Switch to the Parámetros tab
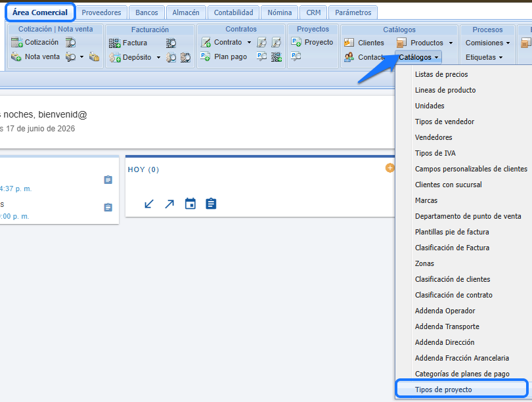Image resolution: width=532 pixels, height=402 pixels. click(x=353, y=12)
